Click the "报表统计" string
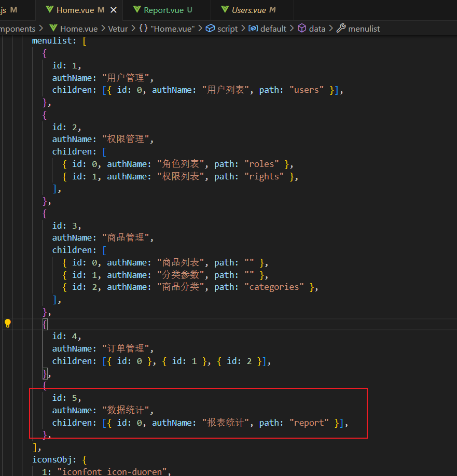457x476 pixels. [x=226, y=423]
